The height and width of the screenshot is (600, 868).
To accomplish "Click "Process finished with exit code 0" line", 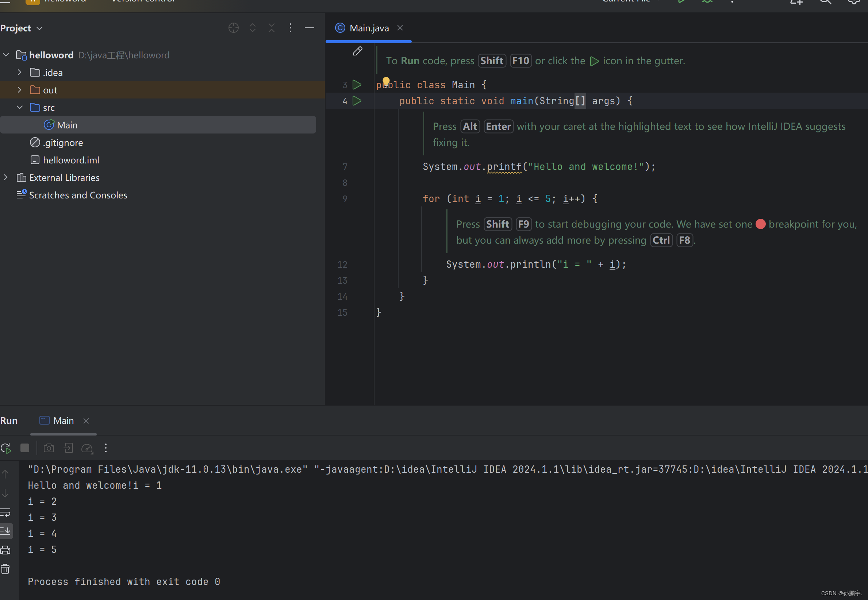I will (124, 581).
